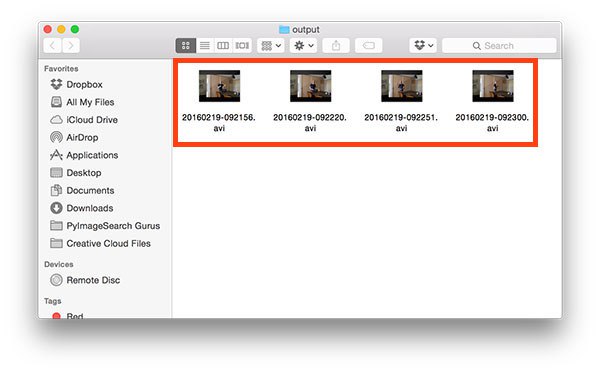Click the filename 20160219-092220.avi

click(310, 122)
